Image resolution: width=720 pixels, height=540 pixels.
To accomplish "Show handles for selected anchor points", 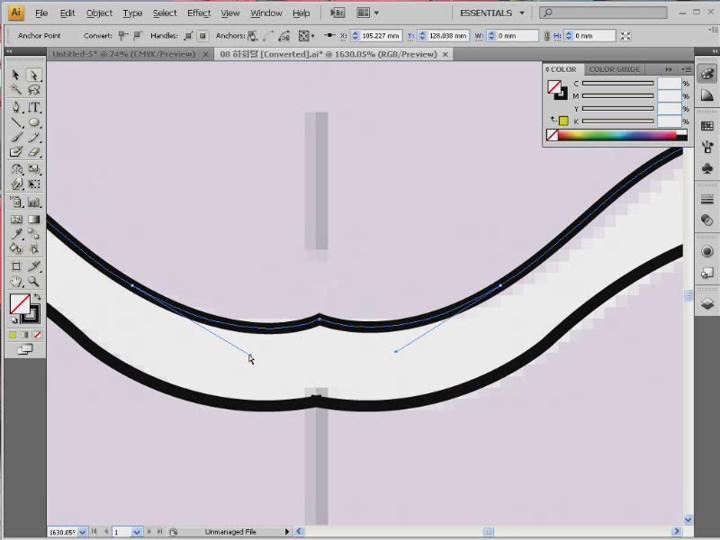I will (188, 36).
